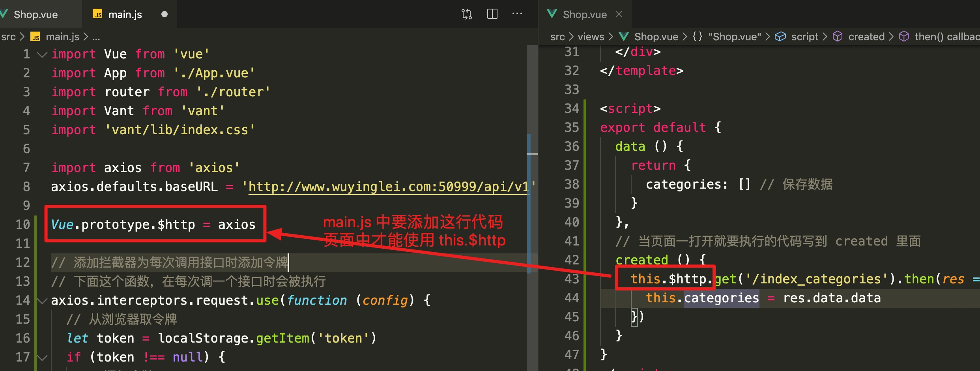Select then() callback breadcrumb item
Screen dimensions: 980x371
947,37
